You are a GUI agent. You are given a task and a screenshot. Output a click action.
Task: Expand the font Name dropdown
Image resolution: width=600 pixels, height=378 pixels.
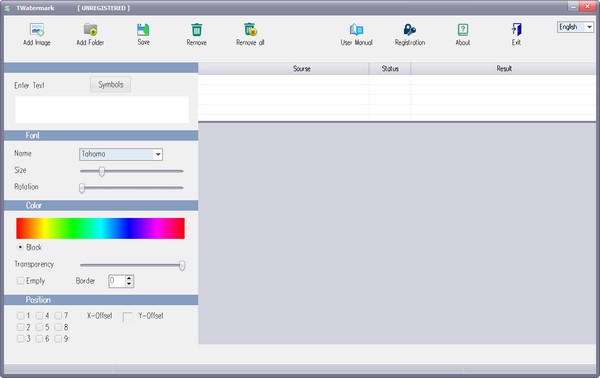(158, 154)
